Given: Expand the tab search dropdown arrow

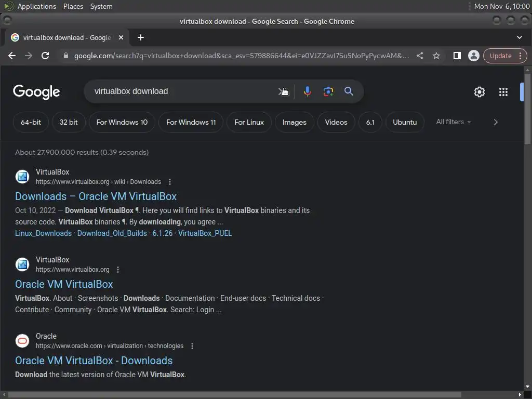Looking at the screenshot, I should 520,37.
